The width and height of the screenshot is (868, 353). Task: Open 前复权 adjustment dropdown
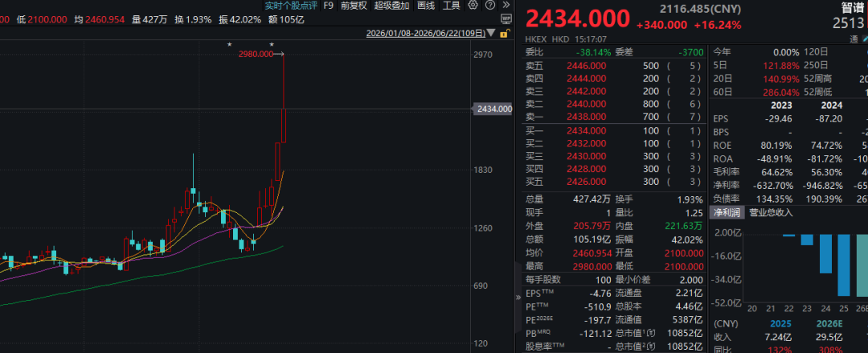354,6
